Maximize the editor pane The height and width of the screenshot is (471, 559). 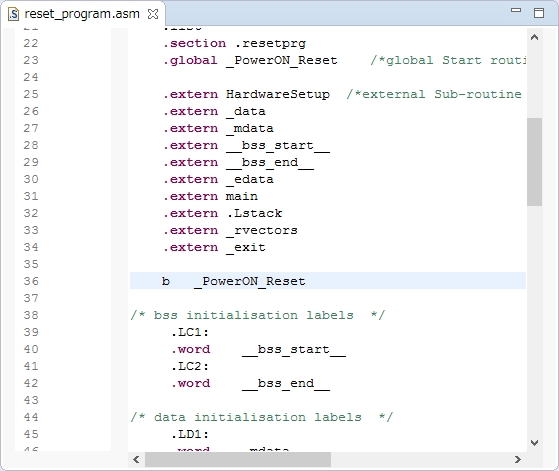(539, 13)
